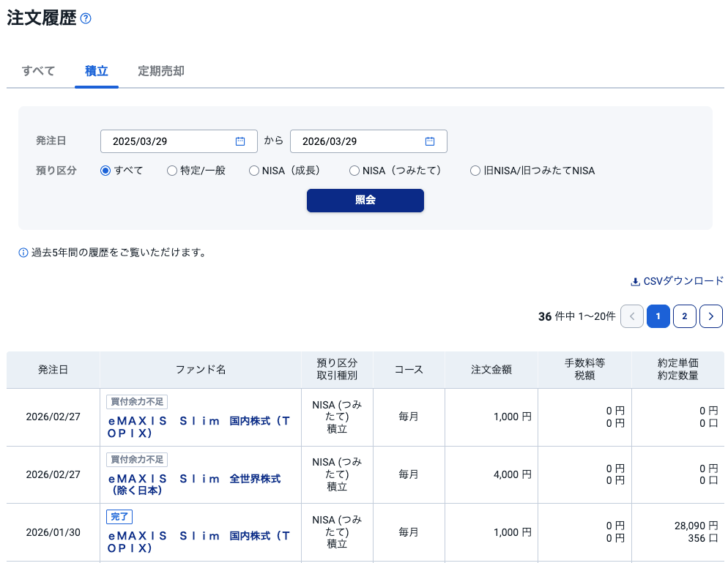
Task: Open the 積立 tab
Action: [97, 71]
